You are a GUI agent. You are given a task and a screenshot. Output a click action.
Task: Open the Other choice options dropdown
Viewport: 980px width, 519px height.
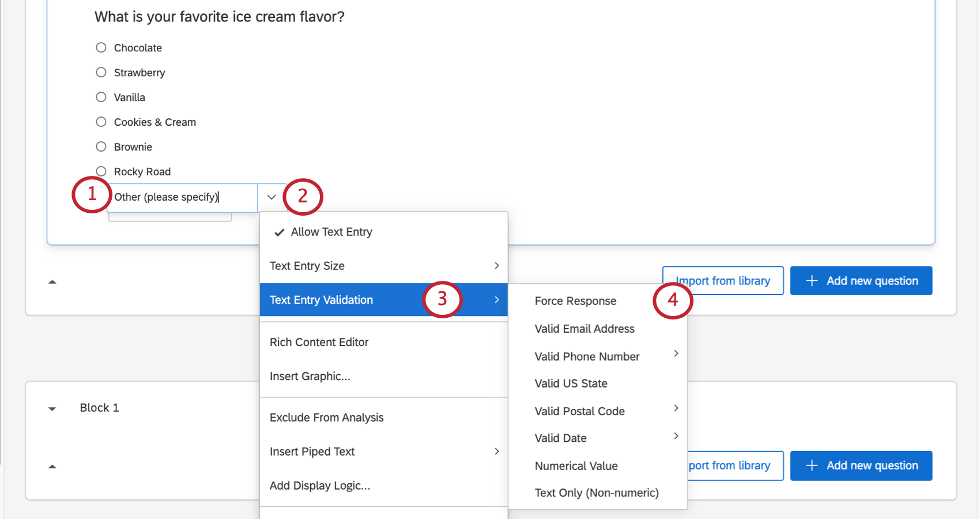click(271, 197)
